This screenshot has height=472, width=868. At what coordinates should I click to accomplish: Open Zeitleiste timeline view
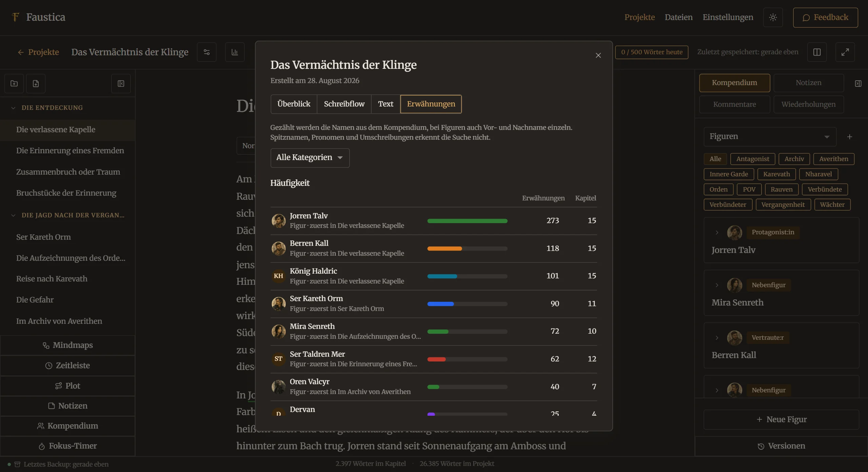tap(68, 366)
